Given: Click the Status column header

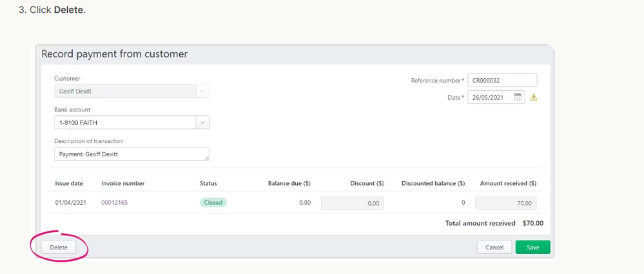Looking at the screenshot, I should click(x=208, y=183).
